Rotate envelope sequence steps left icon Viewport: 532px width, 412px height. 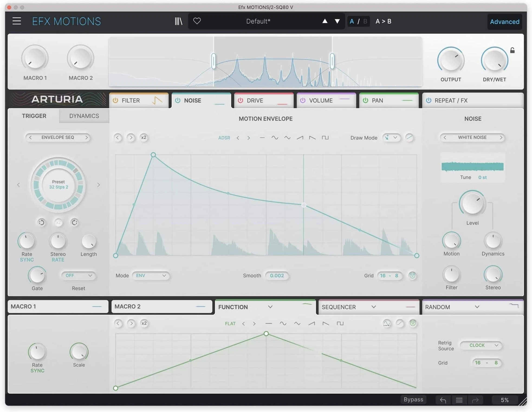coord(41,223)
